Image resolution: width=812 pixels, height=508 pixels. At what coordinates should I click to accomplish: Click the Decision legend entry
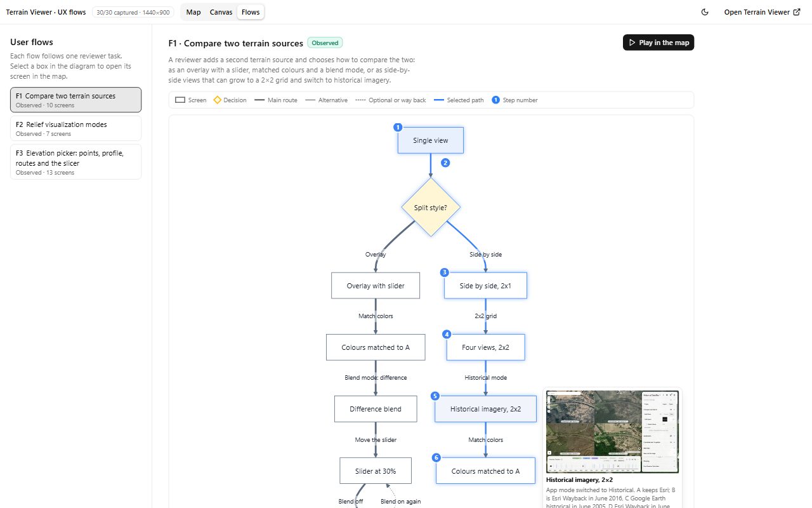(230, 100)
